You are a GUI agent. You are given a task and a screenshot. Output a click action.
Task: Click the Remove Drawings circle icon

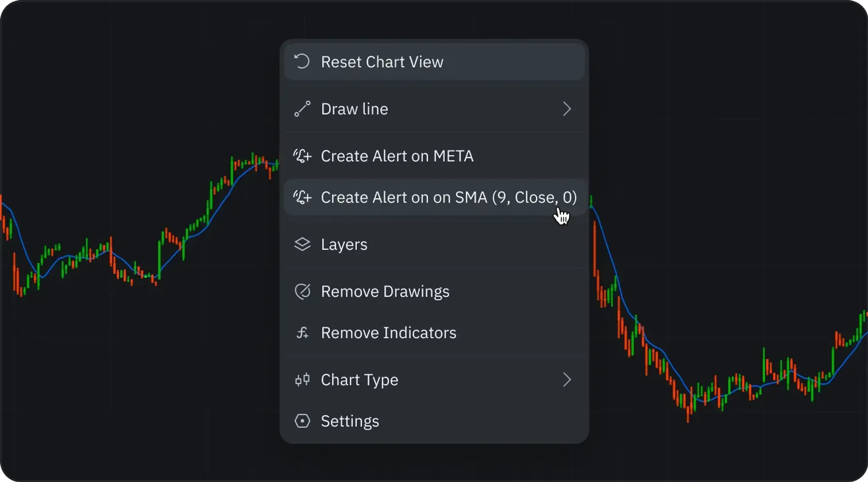(x=302, y=291)
